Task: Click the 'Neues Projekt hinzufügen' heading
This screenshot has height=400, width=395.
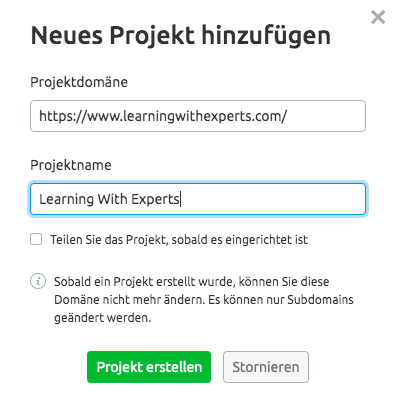Action: click(181, 35)
